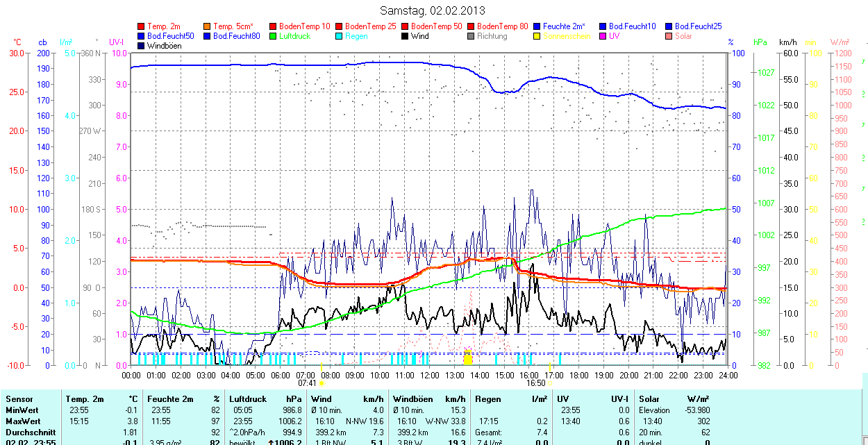Click the hPa axis unit label
Screen dimensions: 868x445
[761, 42]
